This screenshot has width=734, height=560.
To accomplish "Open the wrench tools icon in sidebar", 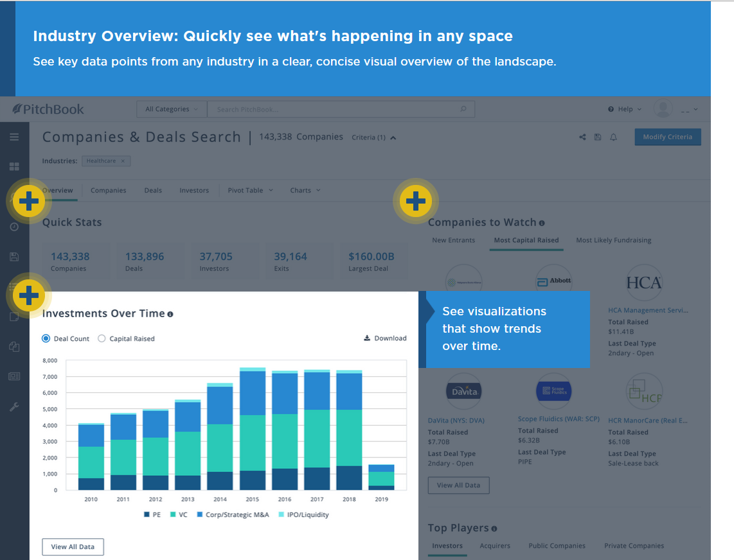I will coord(14,407).
